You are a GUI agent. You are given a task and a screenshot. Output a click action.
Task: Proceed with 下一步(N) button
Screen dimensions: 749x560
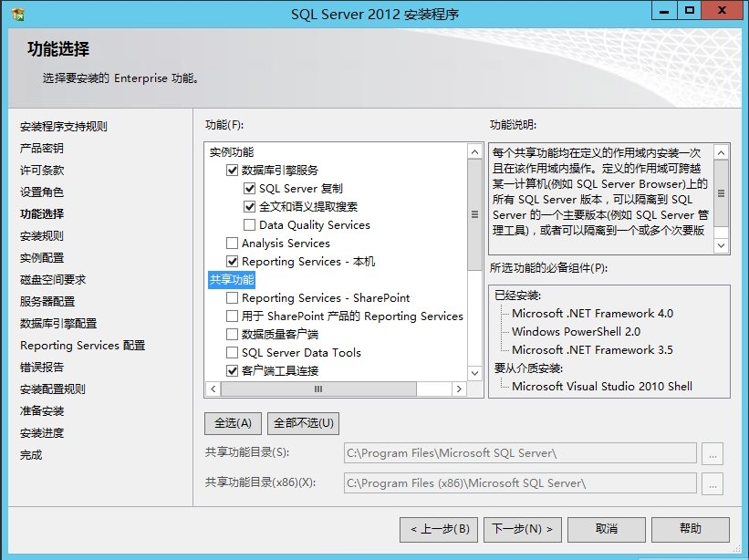[523, 529]
